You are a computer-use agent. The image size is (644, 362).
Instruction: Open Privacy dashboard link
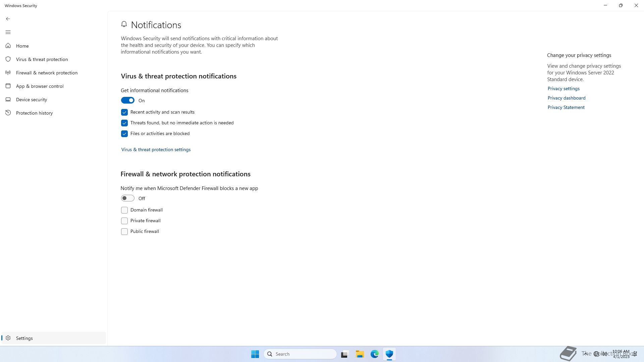click(x=567, y=98)
